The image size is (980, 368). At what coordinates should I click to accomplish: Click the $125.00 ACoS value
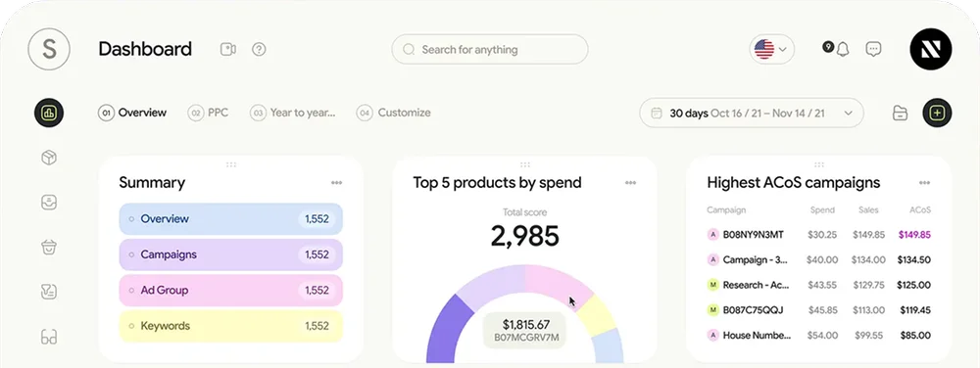click(x=914, y=285)
